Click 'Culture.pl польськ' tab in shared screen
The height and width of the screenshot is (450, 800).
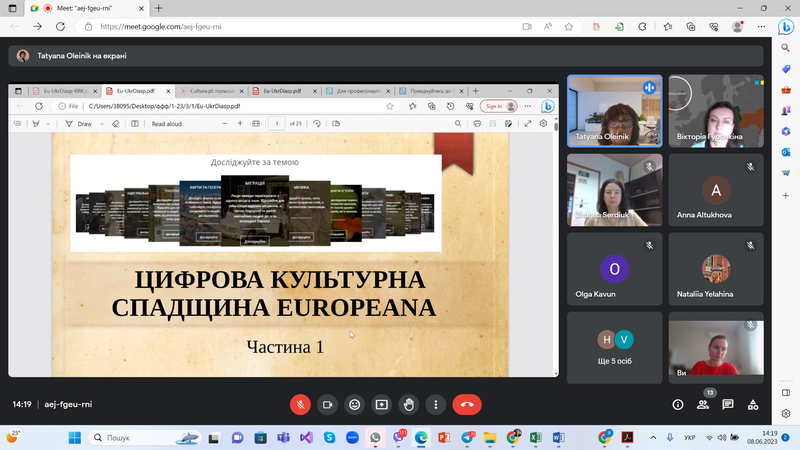(211, 91)
